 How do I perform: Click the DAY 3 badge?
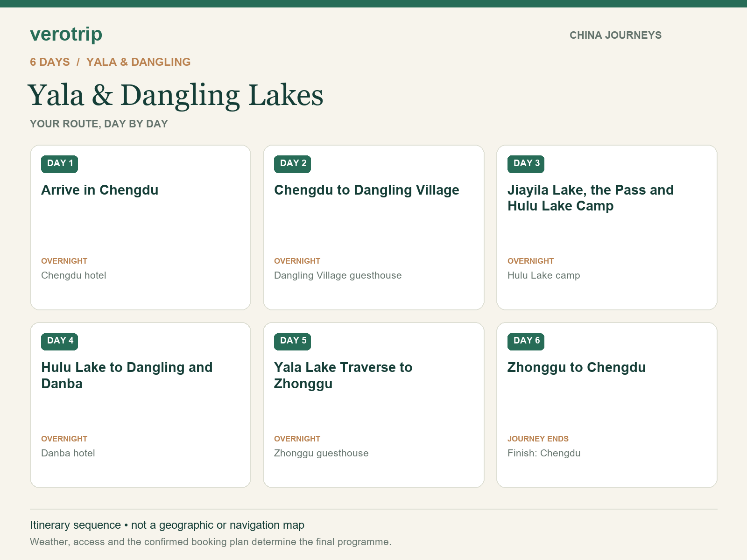526,164
